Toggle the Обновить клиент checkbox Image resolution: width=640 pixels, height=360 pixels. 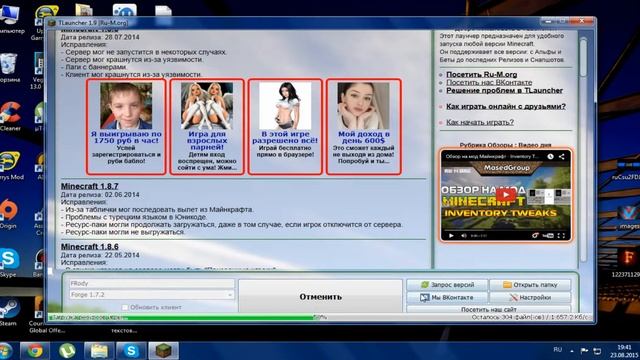125,307
